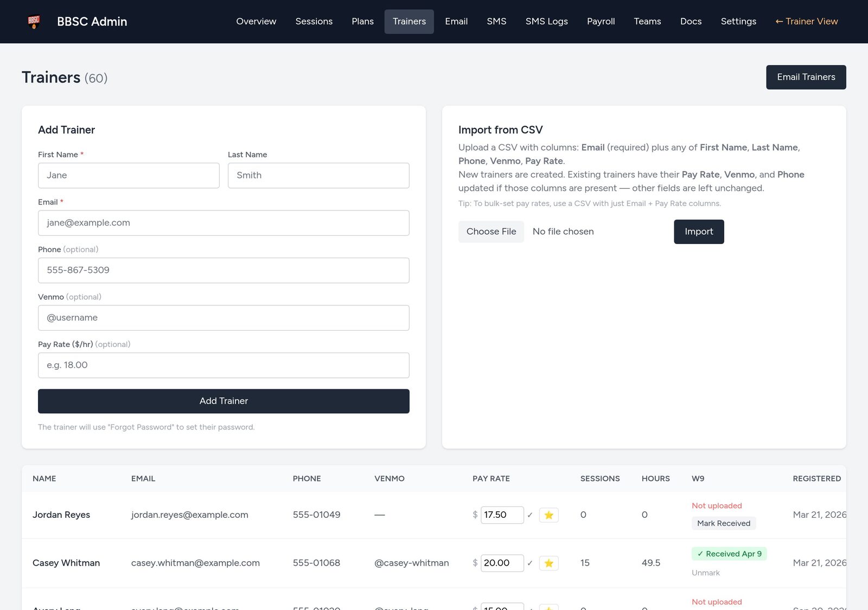Unmark W9 for Casey Whitman
The image size is (868, 610).
(706, 573)
